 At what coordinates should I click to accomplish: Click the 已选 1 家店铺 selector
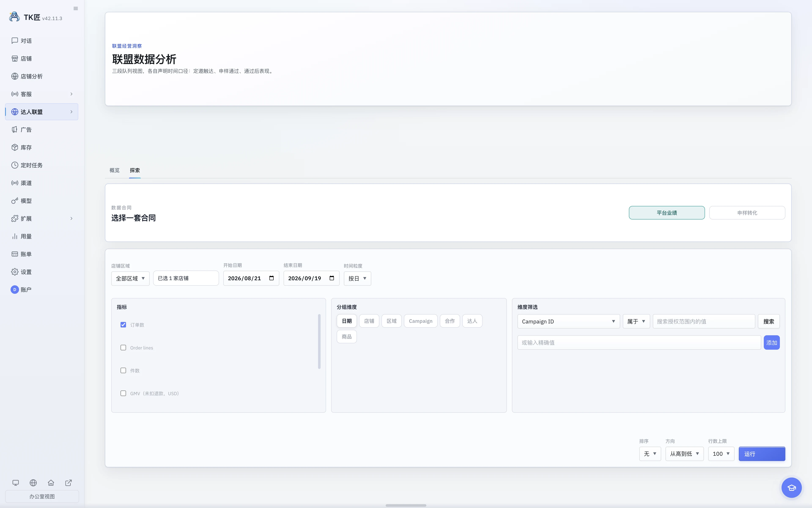point(186,278)
